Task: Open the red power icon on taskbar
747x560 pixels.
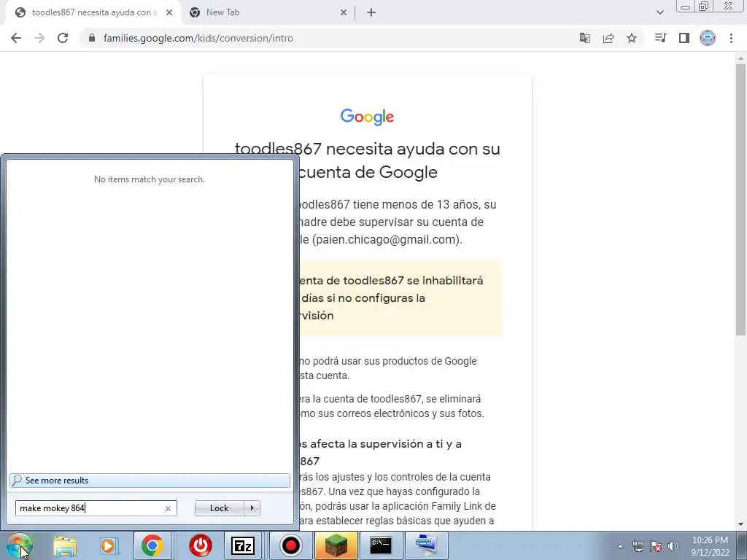Action: [201, 545]
